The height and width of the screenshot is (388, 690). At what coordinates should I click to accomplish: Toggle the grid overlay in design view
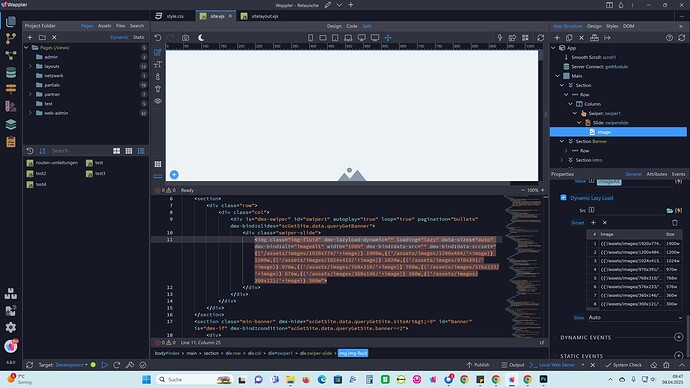point(158,164)
